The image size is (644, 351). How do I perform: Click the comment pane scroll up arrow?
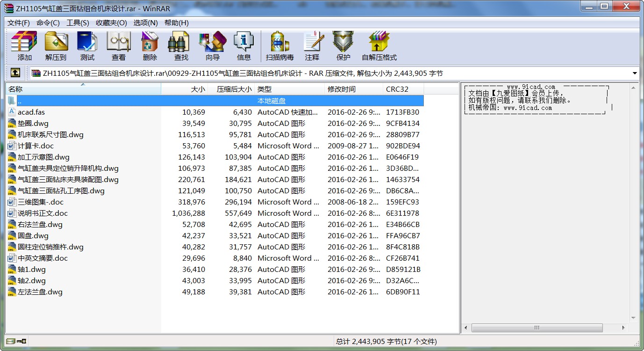click(634, 87)
